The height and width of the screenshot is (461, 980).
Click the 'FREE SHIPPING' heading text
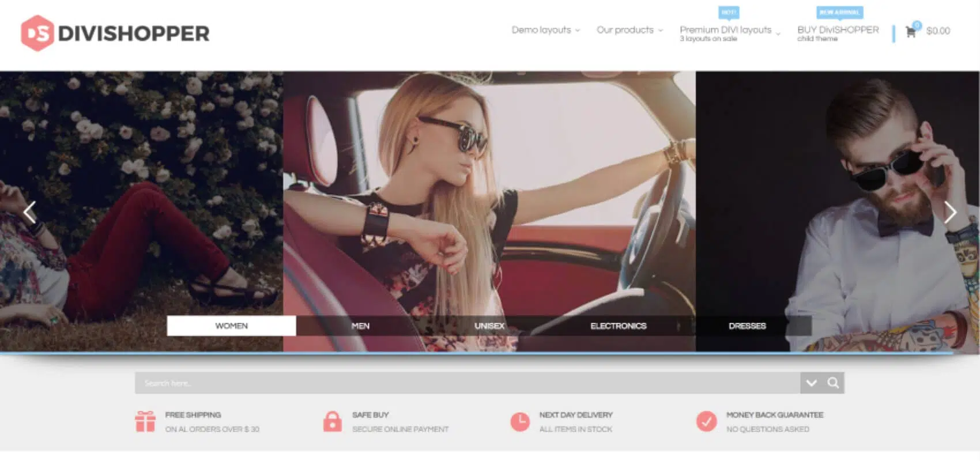(x=193, y=415)
